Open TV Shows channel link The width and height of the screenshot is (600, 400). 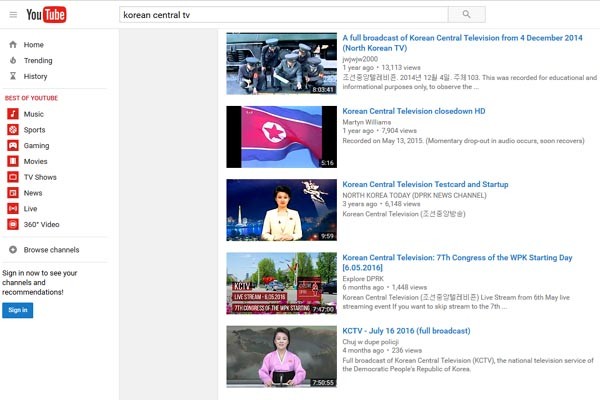[40, 177]
